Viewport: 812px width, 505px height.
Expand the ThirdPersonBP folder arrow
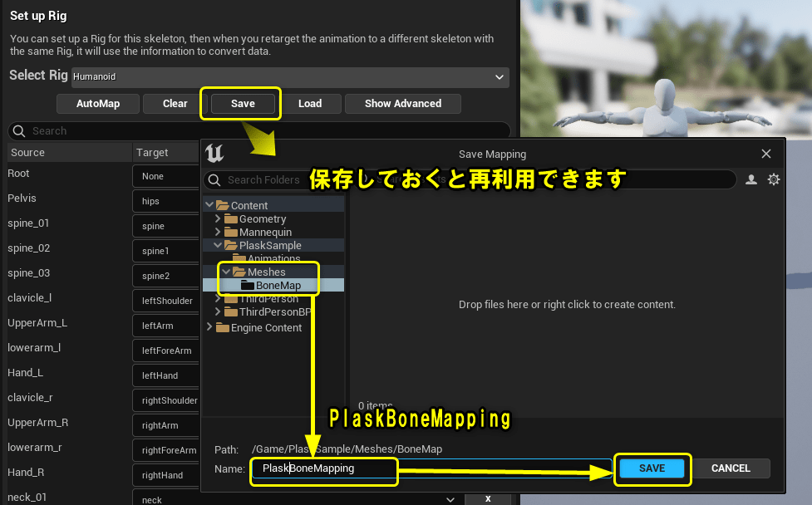click(218, 311)
